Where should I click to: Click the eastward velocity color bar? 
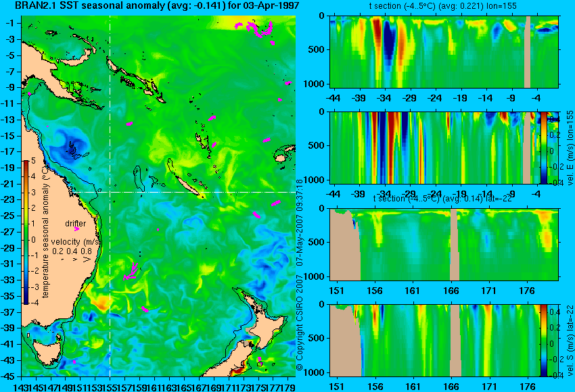pyautogui.click(x=543, y=147)
